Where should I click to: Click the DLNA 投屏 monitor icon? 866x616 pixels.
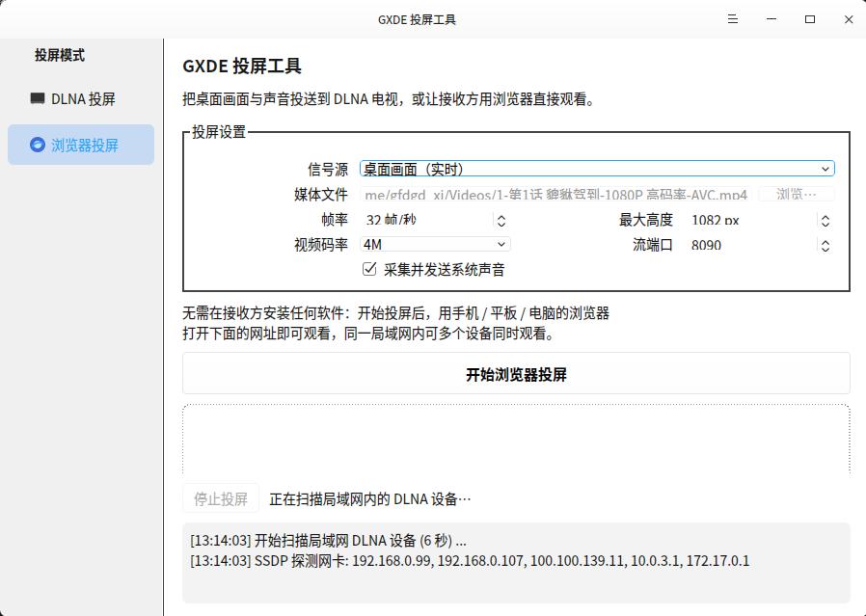37,98
